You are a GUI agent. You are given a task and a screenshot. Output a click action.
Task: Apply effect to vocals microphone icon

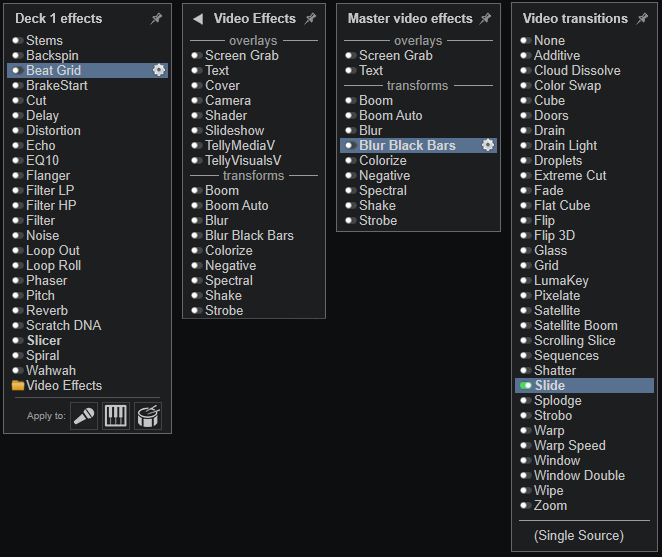pyautogui.click(x=84, y=416)
